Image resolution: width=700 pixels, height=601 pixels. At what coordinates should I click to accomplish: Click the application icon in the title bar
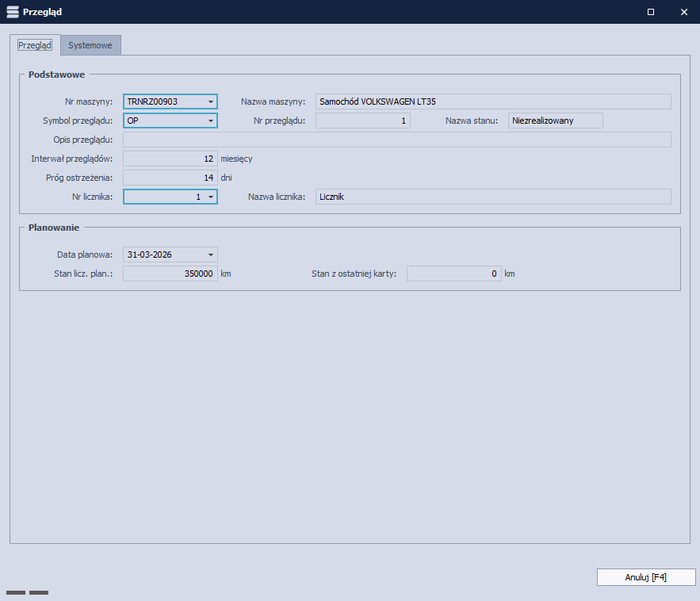point(12,12)
